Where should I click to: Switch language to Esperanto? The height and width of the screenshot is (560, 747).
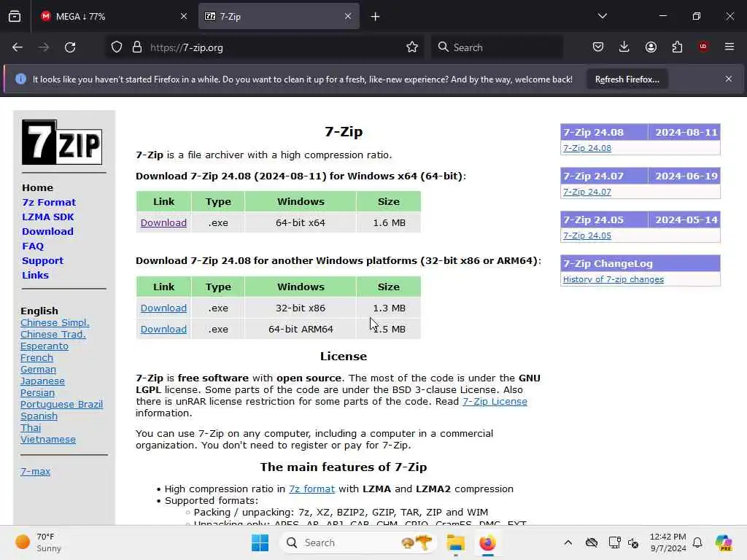click(44, 346)
